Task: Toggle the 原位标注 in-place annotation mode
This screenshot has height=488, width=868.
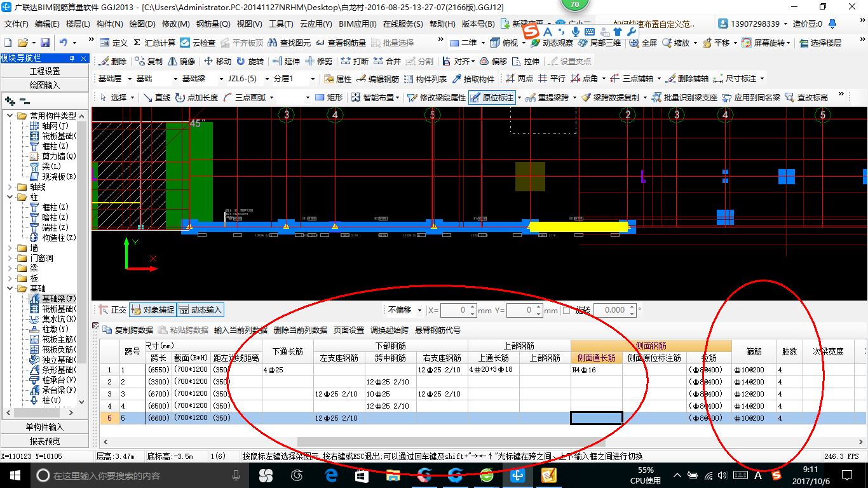Action: click(492, 97)
